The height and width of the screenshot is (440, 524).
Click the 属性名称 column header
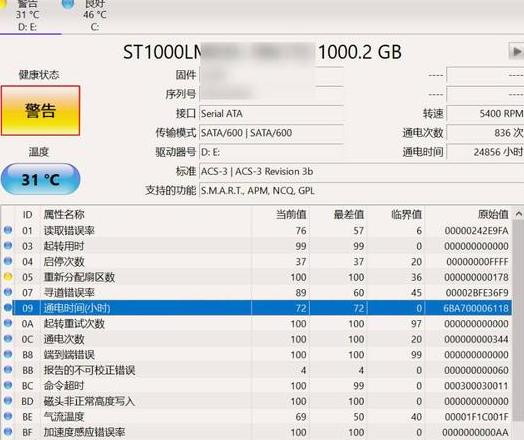point(146,215)
